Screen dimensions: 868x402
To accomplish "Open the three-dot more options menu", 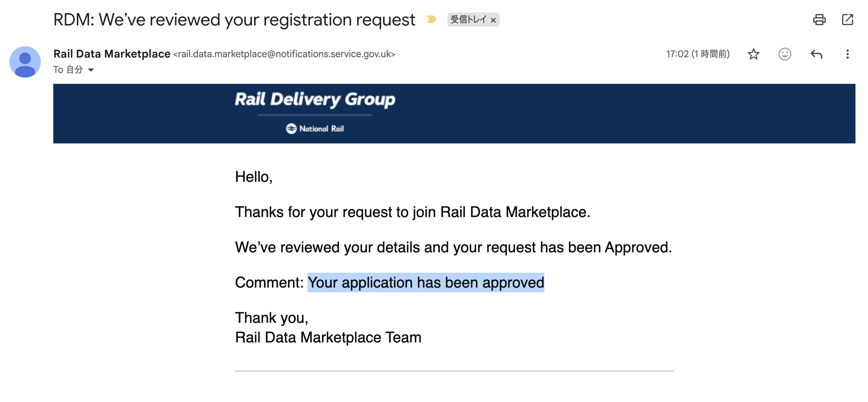I will coord(847,54).
